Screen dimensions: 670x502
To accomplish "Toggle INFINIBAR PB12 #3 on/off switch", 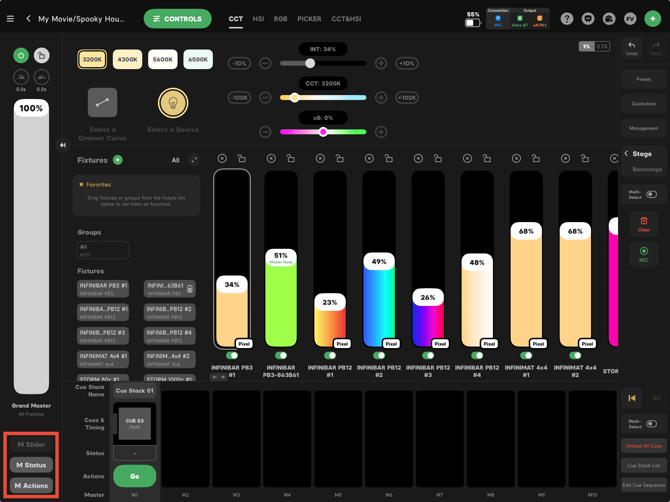I will pos(428,355).
